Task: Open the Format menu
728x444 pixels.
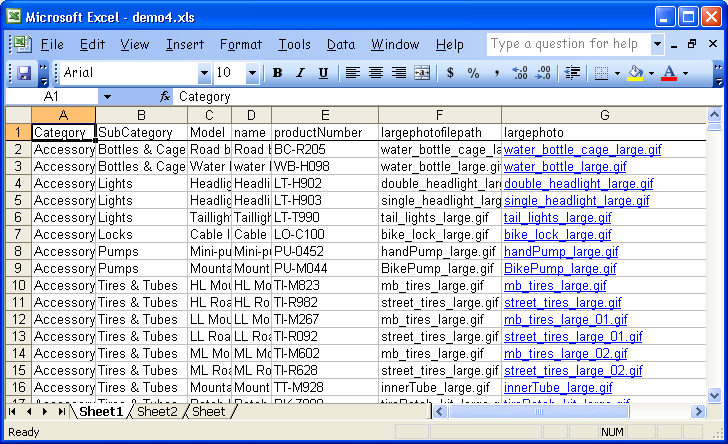Action: point(240,45)
